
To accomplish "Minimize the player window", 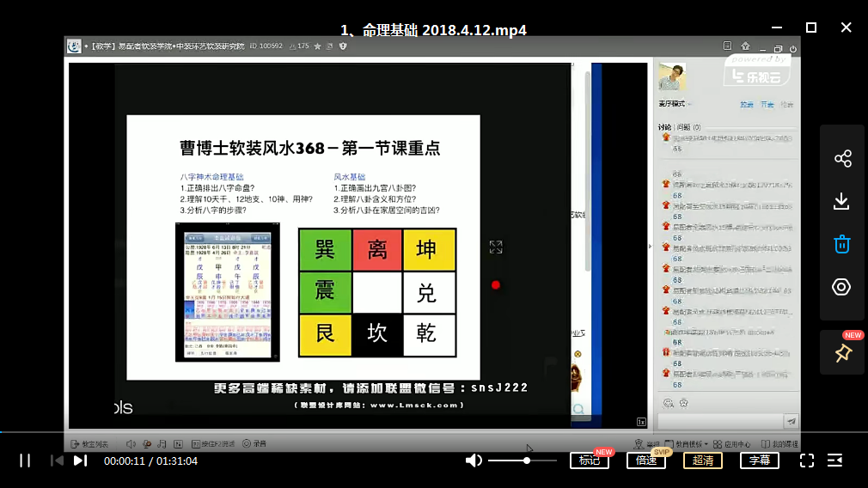I will pos(776,27).
